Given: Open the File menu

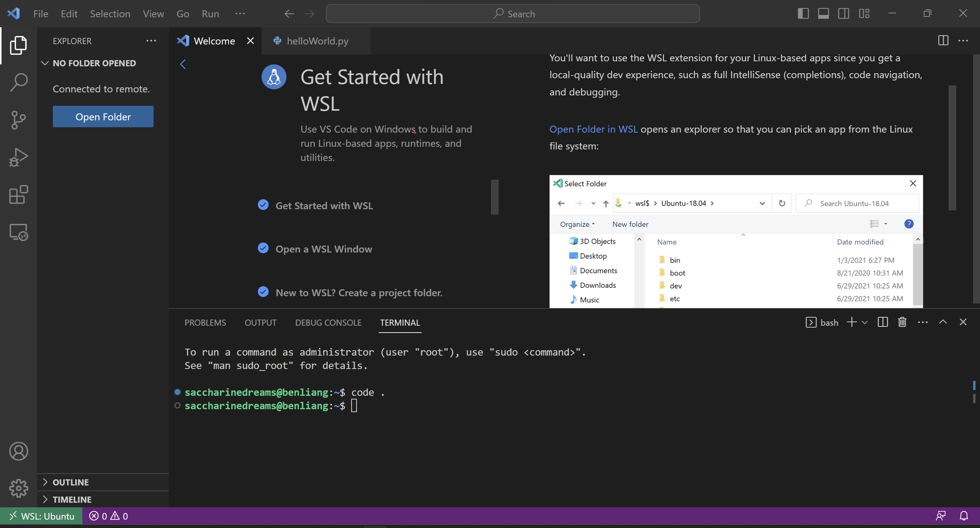Looking at the screenshot, I should (41, 14).
